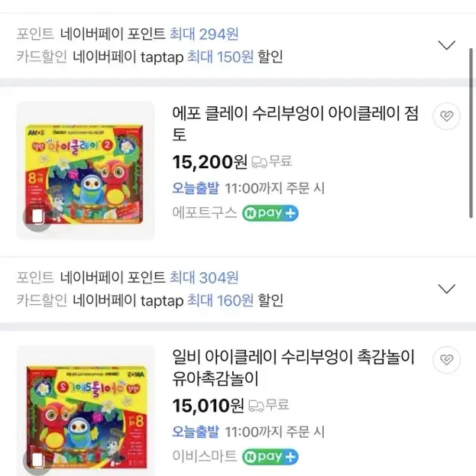This screenshot has height=476, width=476.
Task: Click 오늘출발 label under 15,010원 item
Action: pyautogui.click(x=196, y=432)
